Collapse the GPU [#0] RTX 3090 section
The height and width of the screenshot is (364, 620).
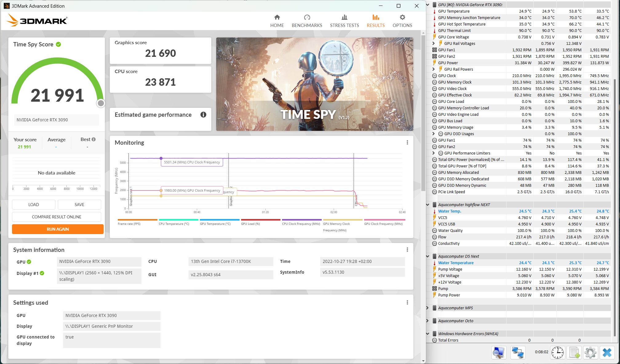pos(427,5)
